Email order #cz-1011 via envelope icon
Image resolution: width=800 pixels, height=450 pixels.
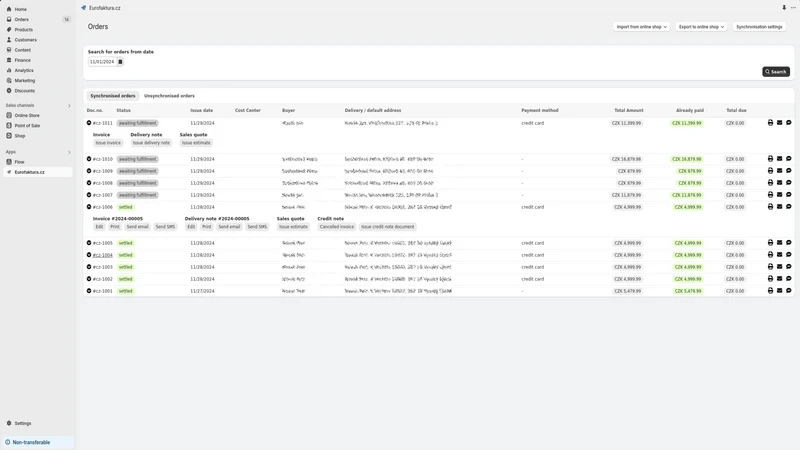click(x=780, y=123)
